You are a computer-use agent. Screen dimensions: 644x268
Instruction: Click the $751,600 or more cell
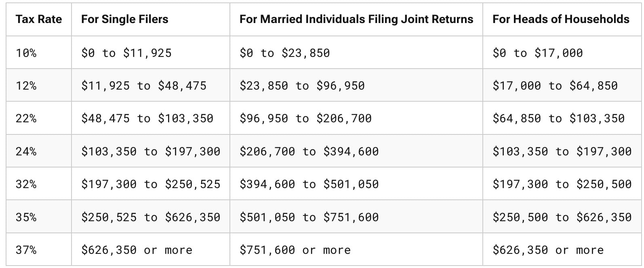tap(295, 250)
